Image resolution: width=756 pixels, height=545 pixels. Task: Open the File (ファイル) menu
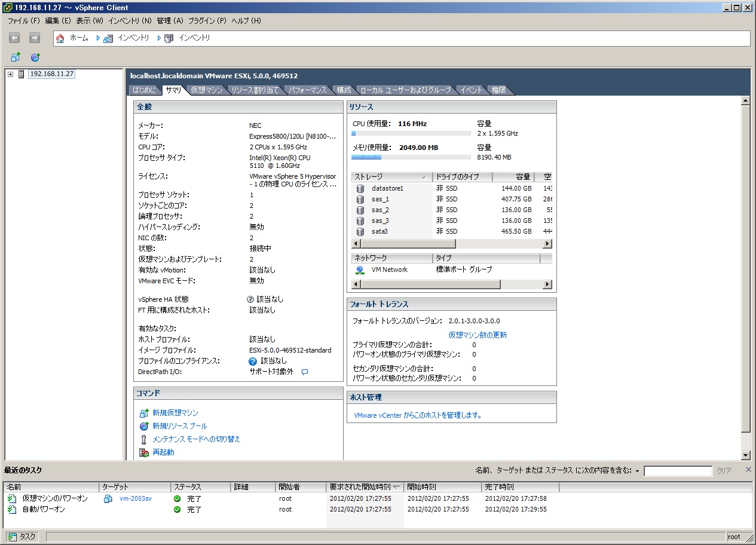(23, 20)
